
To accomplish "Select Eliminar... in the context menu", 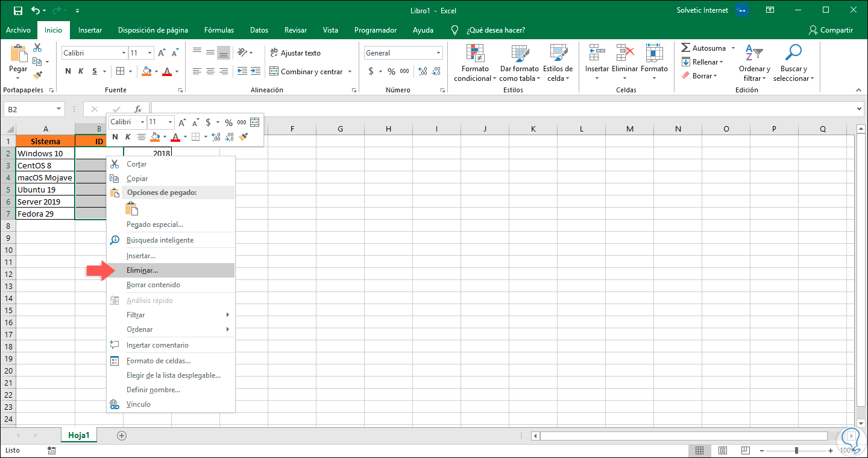I will [142, 270].
